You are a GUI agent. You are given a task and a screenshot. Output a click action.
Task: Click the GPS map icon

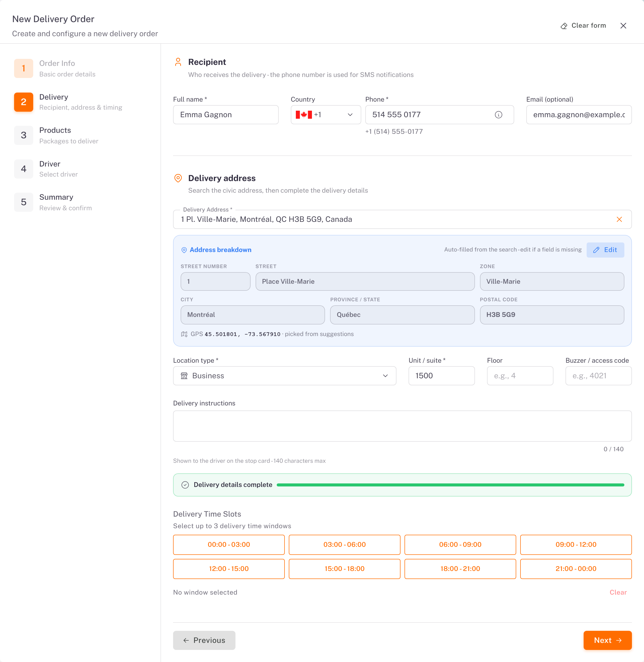click(184, 334)
